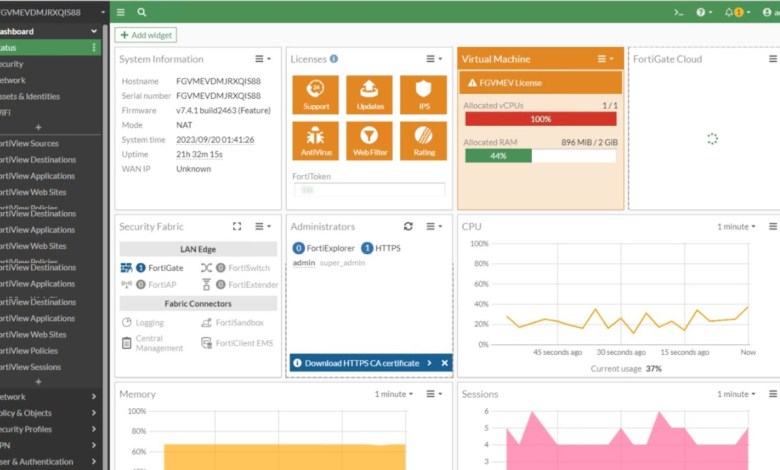The width and height of the screenshot is (780, 470).
Task: Open the CLI console icon
Action: click(x=679, y=12)
